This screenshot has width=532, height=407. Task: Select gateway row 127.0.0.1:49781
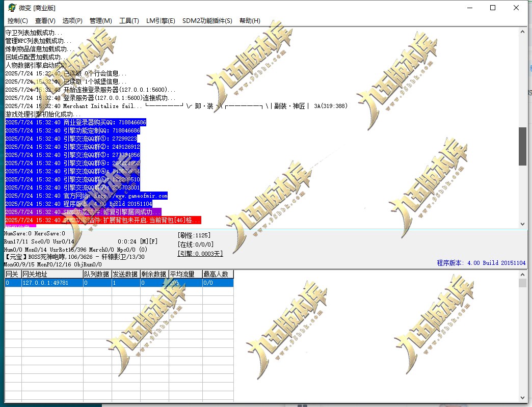point(119,283)
